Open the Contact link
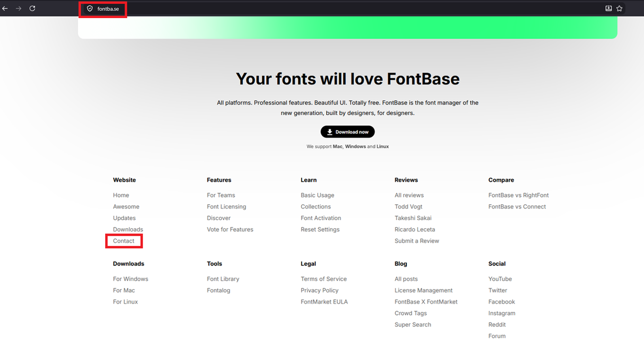 (x=123, y=241)
